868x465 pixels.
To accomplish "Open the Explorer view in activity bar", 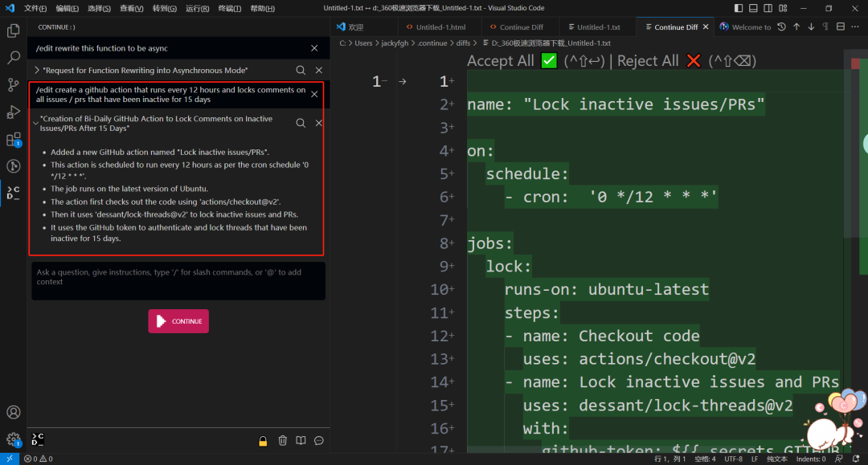I will tap(14, 31).
